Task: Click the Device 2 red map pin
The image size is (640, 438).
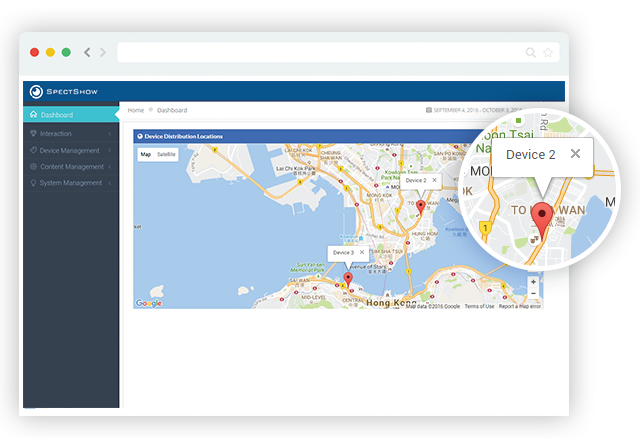Action: (x=420, y=206)
